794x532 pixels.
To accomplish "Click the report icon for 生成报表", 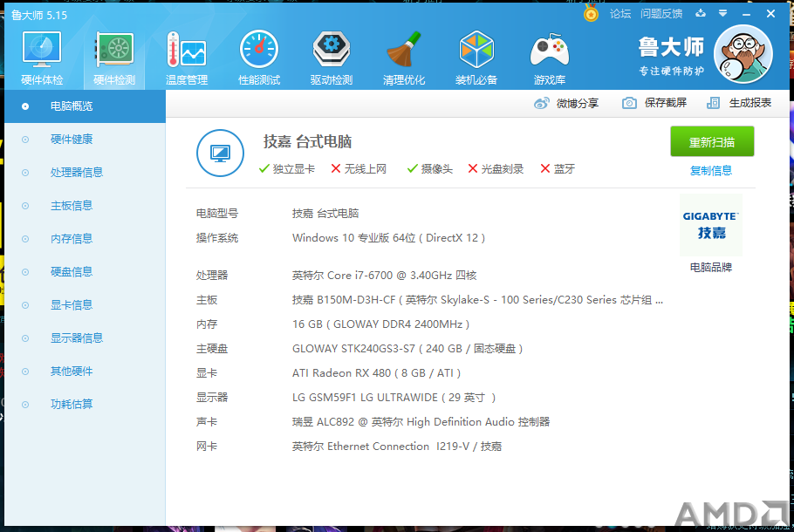I will pyautogui.click(x=714, y=103).
